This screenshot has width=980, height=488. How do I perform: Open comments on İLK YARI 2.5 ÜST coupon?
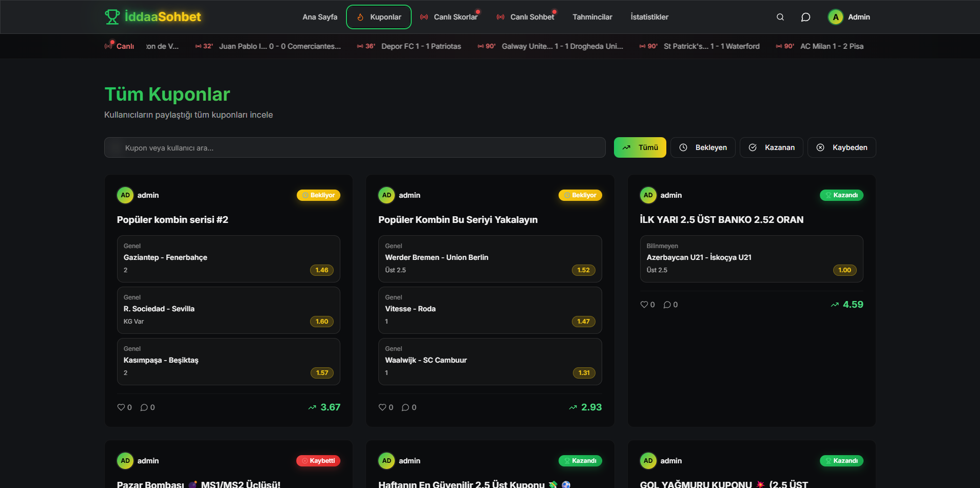click(667, 305)
